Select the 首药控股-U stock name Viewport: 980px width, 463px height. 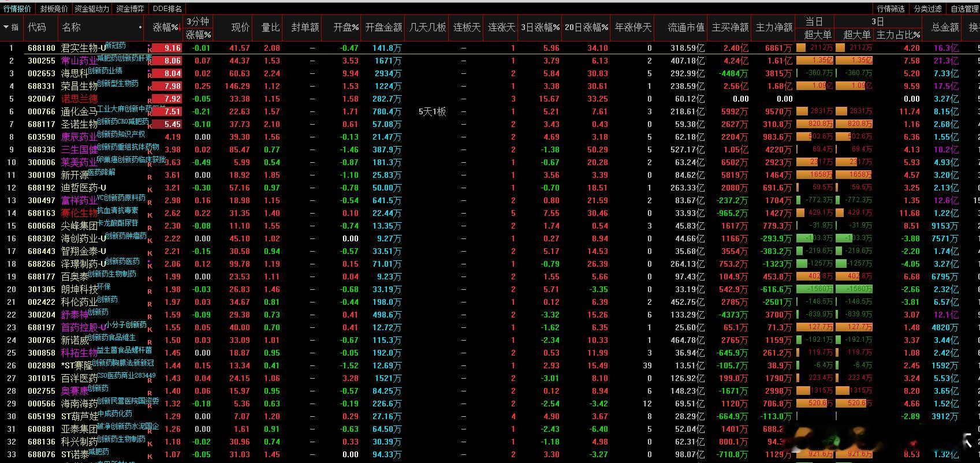coord(84,327)
